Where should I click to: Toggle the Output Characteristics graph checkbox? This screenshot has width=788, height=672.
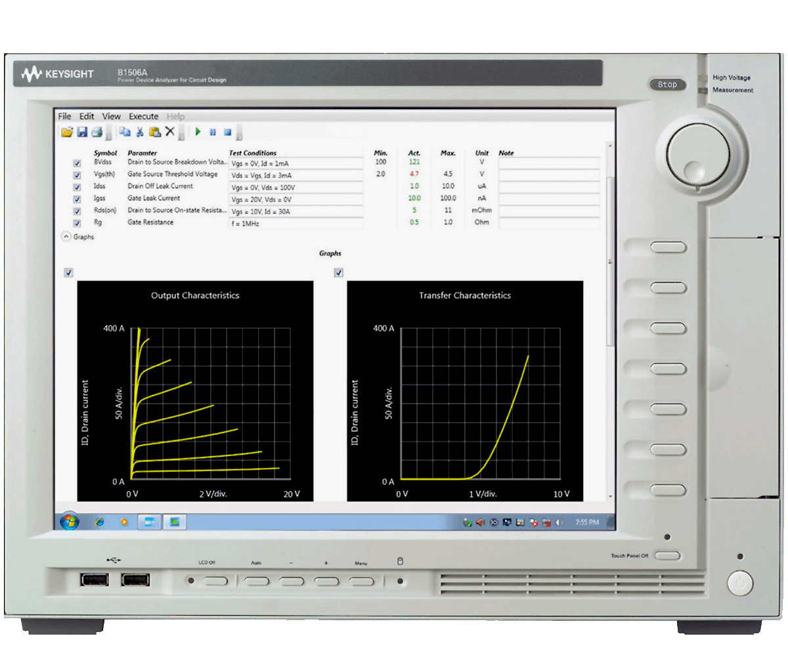[68, 272]
